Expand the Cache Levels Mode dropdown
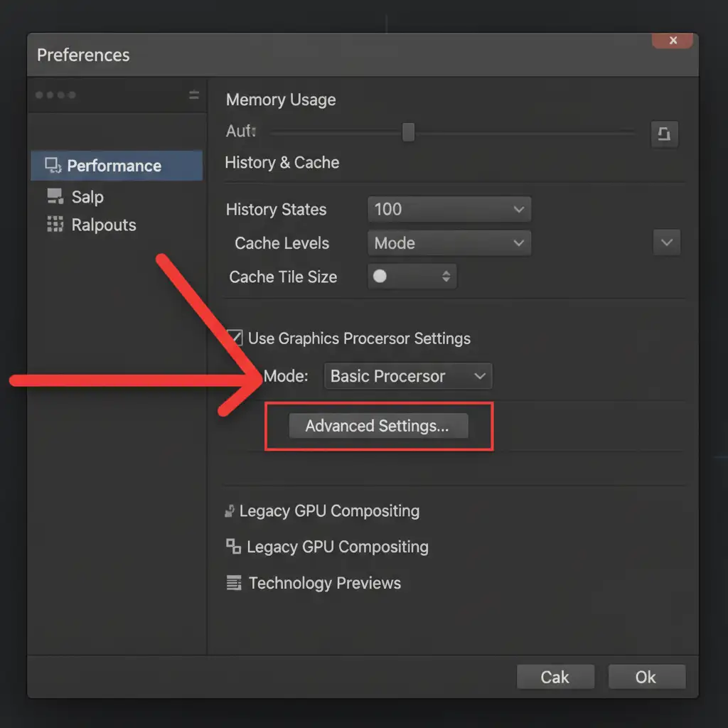 [449, 243]
